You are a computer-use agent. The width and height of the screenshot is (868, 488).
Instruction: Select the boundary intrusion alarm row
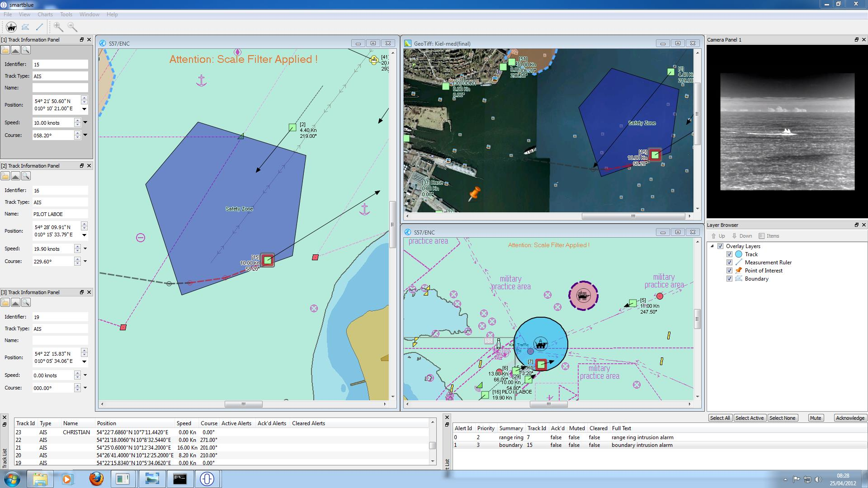[x=660, y=445]
